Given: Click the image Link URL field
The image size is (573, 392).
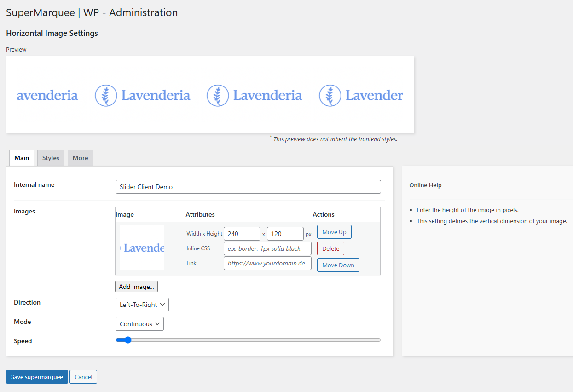Looking at the screenshot, I should point(267,263).
